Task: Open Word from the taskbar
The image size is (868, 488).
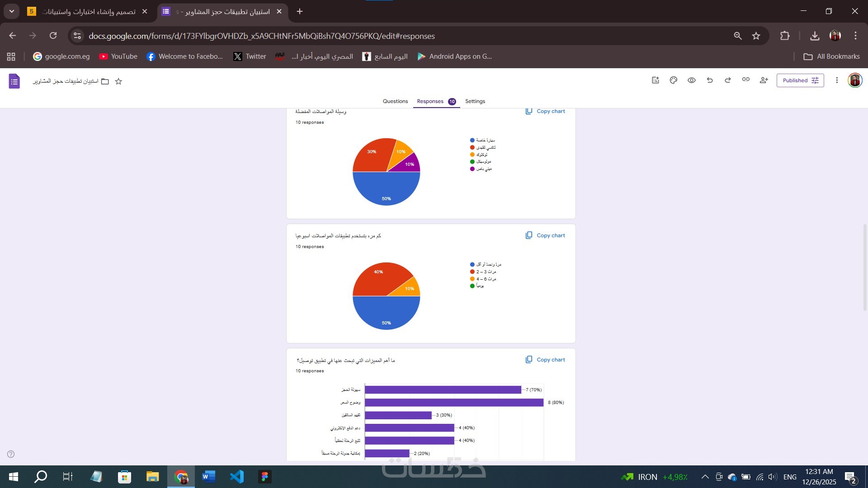Action: pyautogui.click(x=208, y=477)
